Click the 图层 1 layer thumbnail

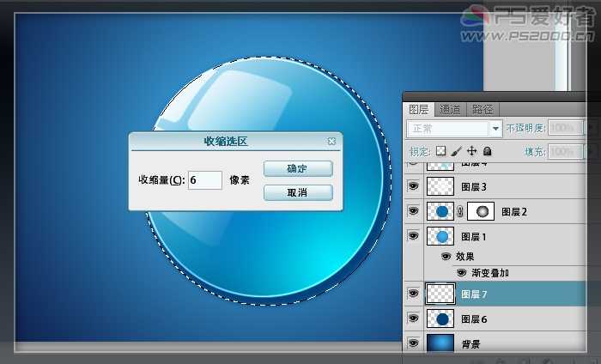tap(440, 236)
